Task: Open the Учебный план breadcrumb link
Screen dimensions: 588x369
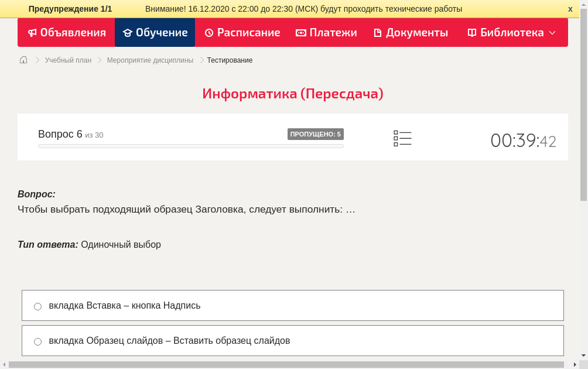Action: pyautogui.click(x=68, y=60)
